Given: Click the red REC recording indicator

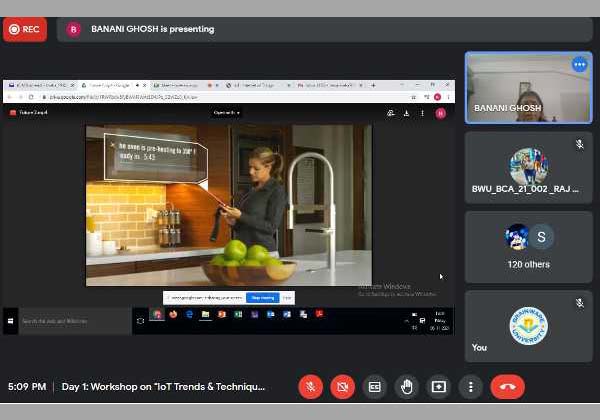Looking at the screenshot, I should (x=26, y=29).
